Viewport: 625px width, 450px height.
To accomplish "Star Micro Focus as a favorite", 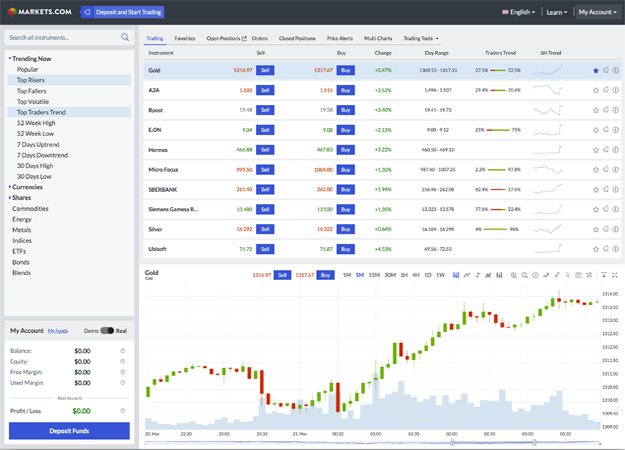I will coord(596,169).
